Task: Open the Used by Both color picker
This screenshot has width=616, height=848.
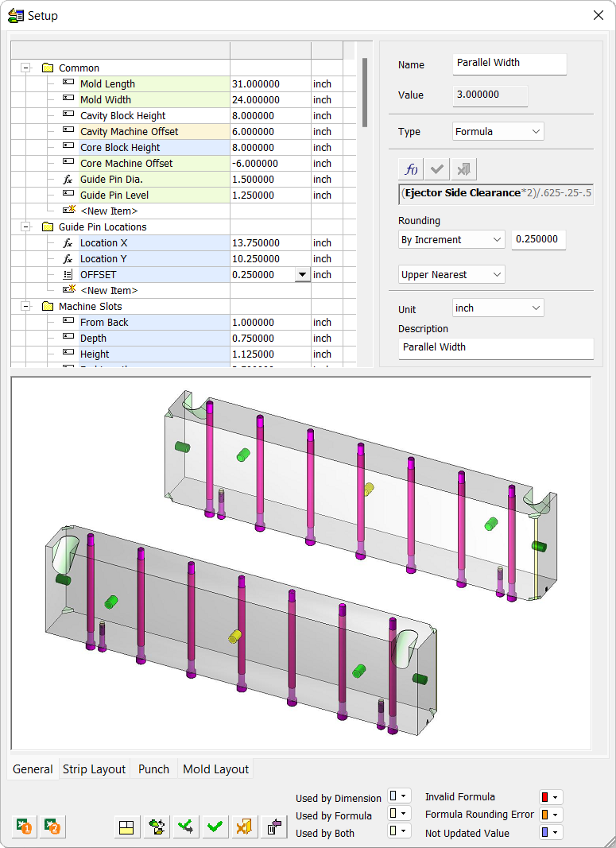Action: 401,831
